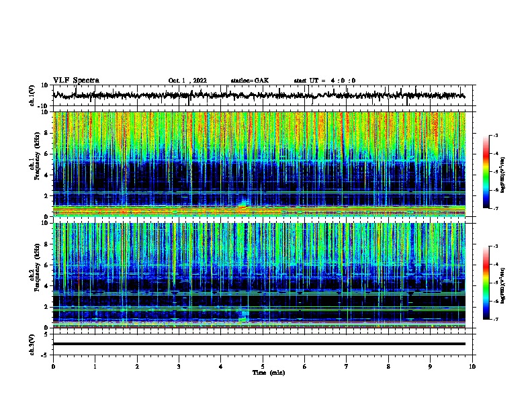Click the 'ch.1(V)' waveform axis label
Image resolution: width=532 pixels, height=411 pixels.
(x=32, y=95)
